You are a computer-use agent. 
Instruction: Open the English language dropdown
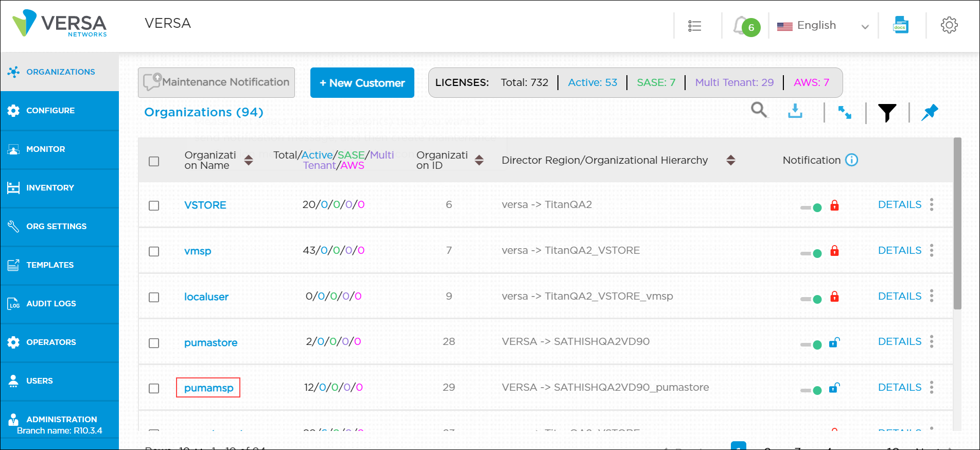point(822,26)
